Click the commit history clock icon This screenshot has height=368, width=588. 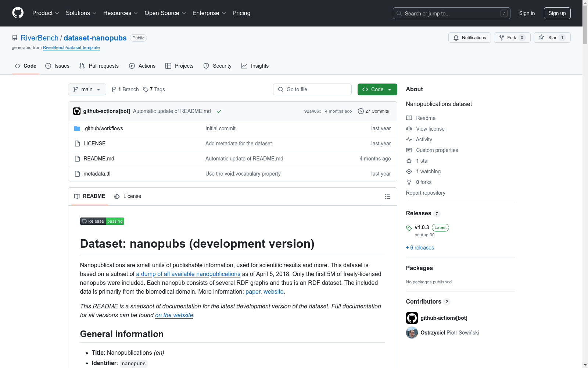[x=361, y=111]
